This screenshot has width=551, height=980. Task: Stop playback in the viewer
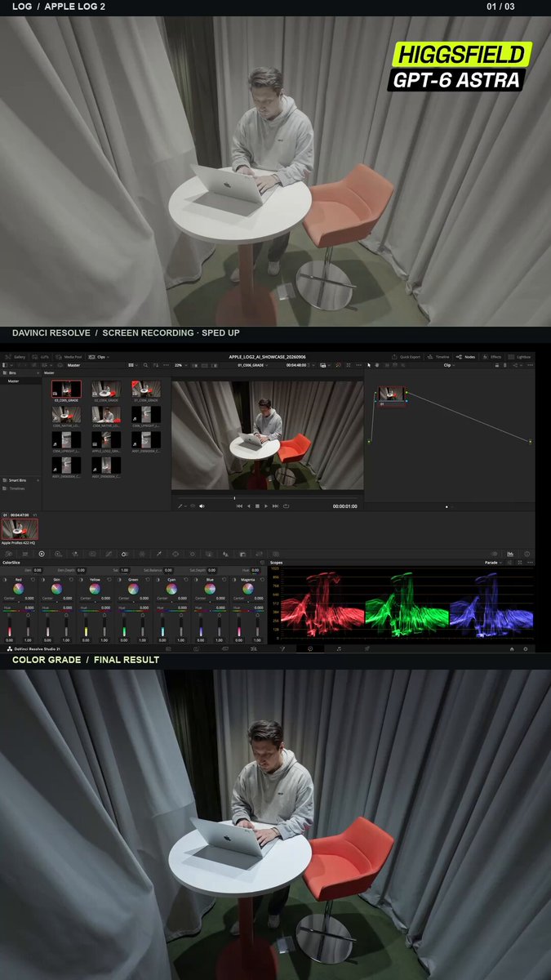pos(257,506)
